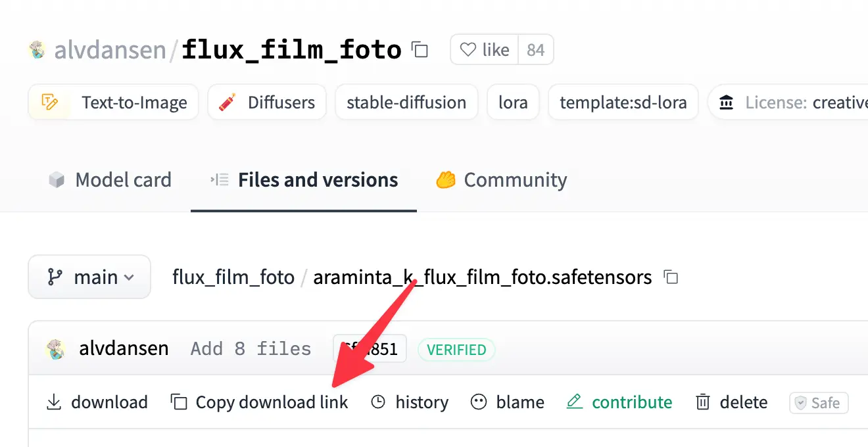The width and height of the screenshot is (868, 447).
Task: Open the Community tab
Action: (501, 180)
